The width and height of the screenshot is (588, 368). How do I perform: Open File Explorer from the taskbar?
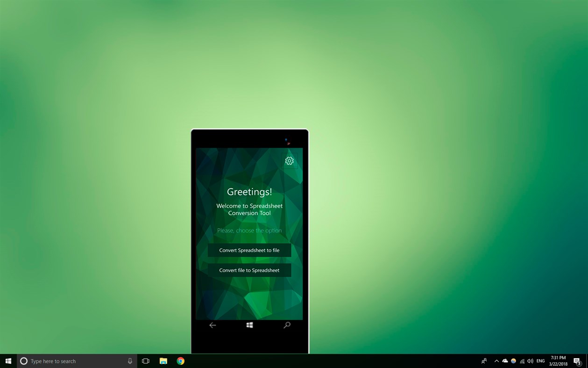click(163, 361)
